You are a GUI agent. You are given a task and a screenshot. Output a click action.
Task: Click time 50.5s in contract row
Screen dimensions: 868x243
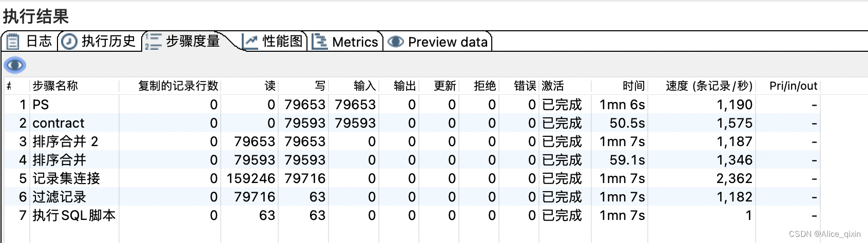click(627, 123)
